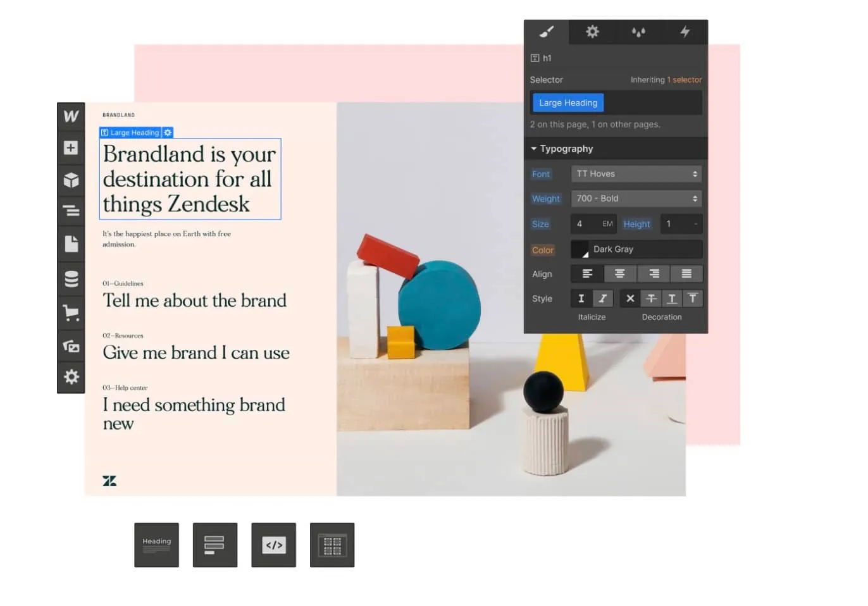Switch to the Style Manager droplets tab
The height and width of the screenshot is (606, 868).
coord(638,32)
